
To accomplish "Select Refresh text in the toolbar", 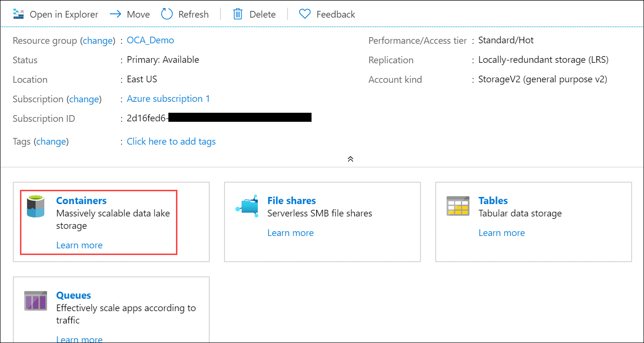I will pos(194,15).
